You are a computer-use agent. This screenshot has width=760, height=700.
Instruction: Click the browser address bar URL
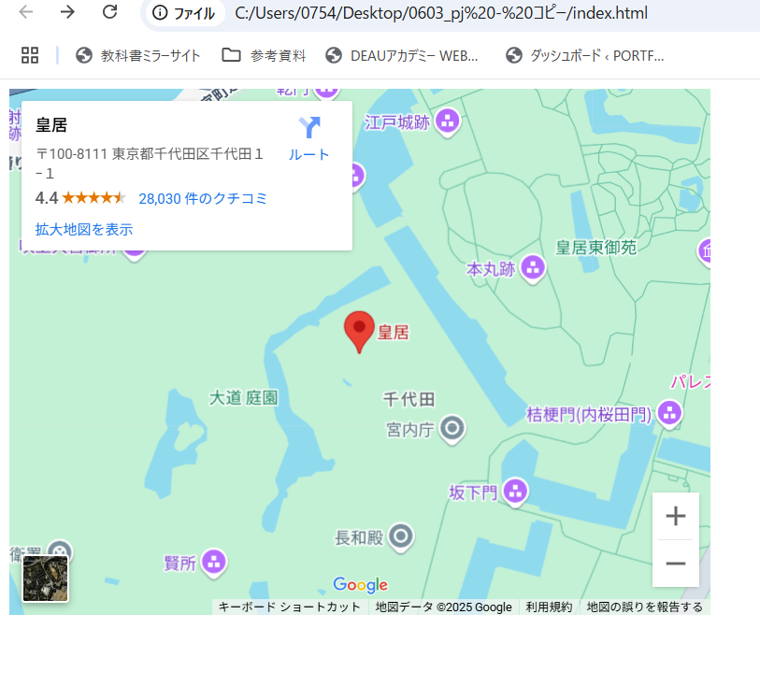coord(441,13)
